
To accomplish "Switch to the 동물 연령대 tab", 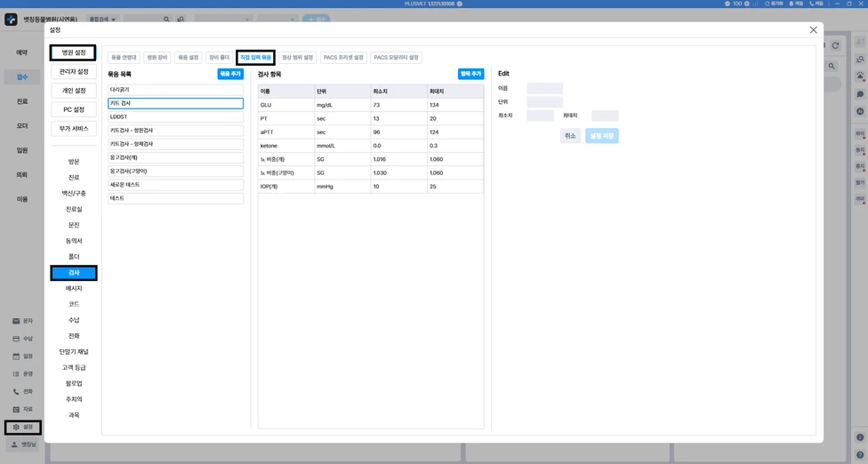I will point(124,58).
